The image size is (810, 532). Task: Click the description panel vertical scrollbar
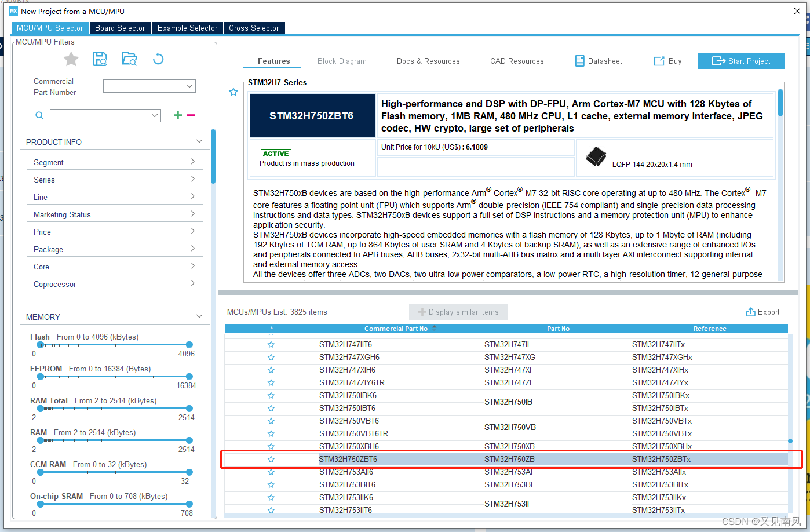[x=780, y=102]
